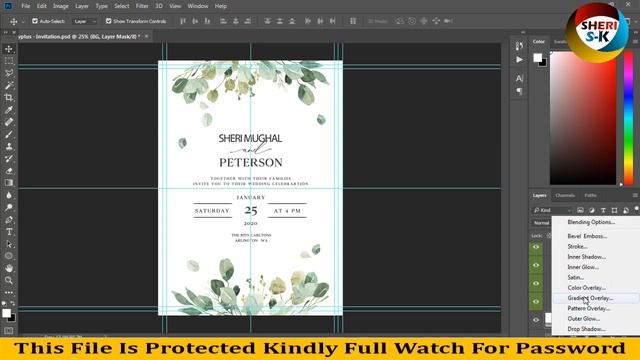Open the Kind layer filter dropdown

tap(552, 210)
